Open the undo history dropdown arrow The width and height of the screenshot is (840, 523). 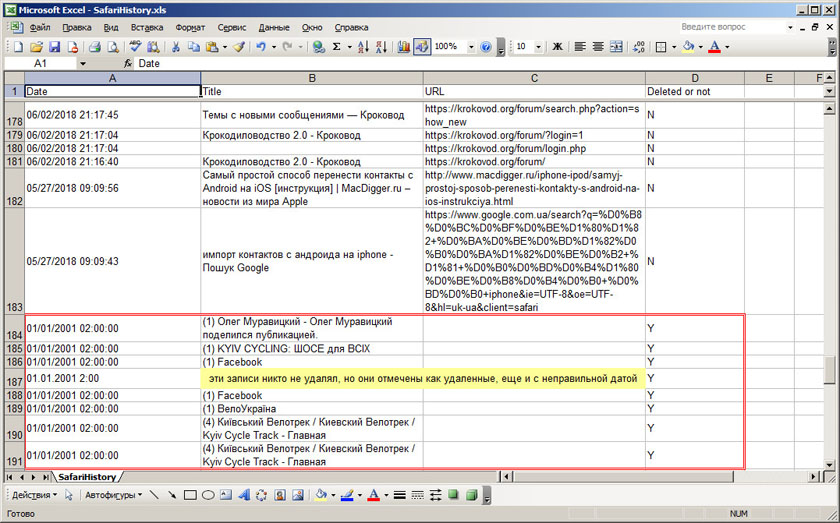tap(274, 47)
